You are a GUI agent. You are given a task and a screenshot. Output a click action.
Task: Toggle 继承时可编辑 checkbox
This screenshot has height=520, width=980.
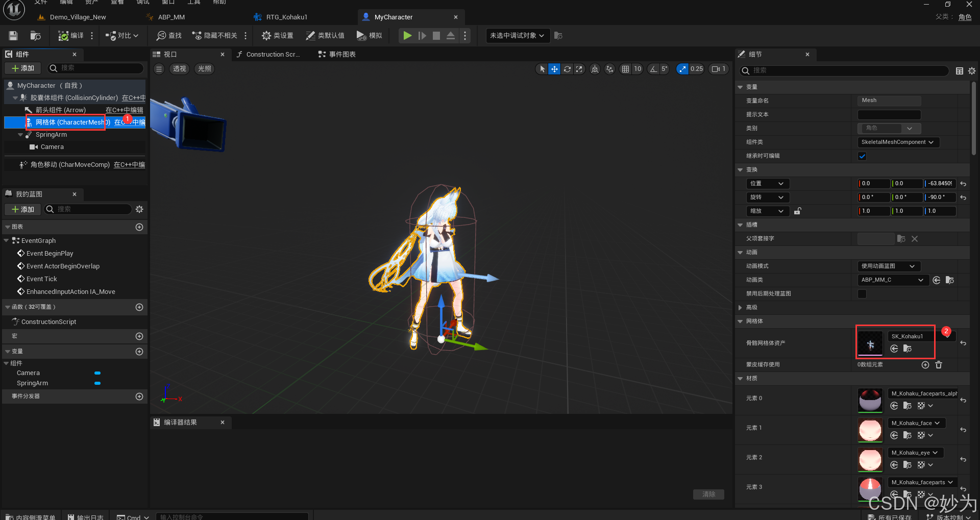point(862,156)
